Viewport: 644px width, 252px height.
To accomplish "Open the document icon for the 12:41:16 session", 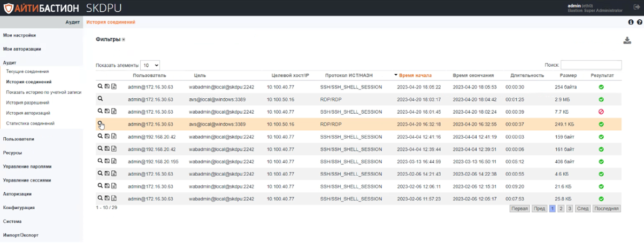I will coord(114,136).
